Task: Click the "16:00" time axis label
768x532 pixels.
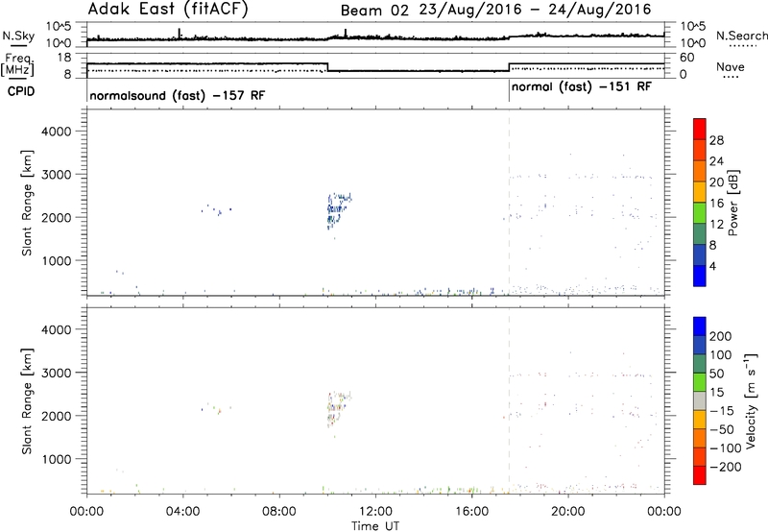Action: pyautogui.click(x=471, y=512)
